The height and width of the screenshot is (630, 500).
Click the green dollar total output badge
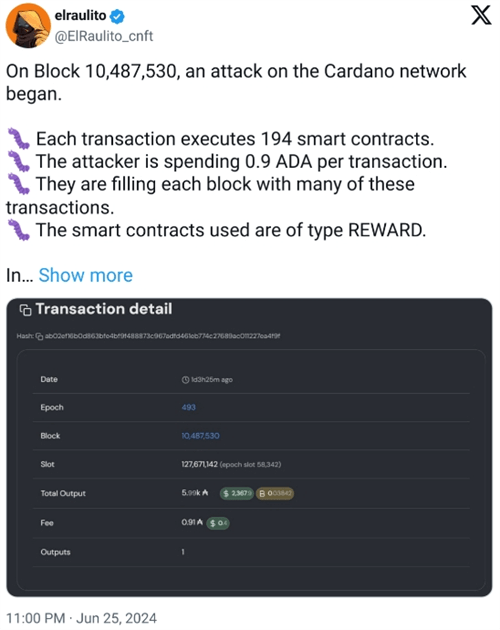[237, 493]
